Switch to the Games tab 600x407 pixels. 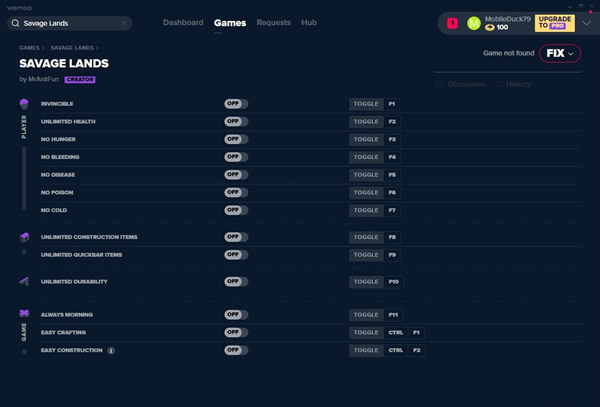(x=230, y=23)
